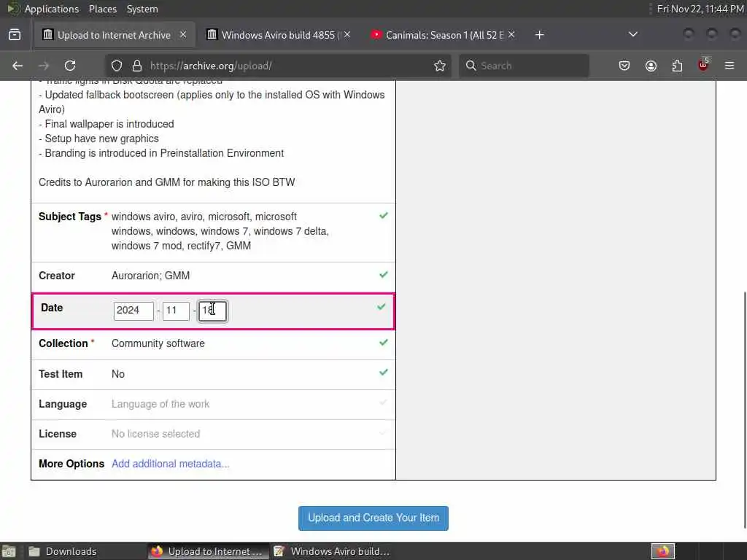
Task: Click the show desktop icon in taskbar
Action: [9, 551]
